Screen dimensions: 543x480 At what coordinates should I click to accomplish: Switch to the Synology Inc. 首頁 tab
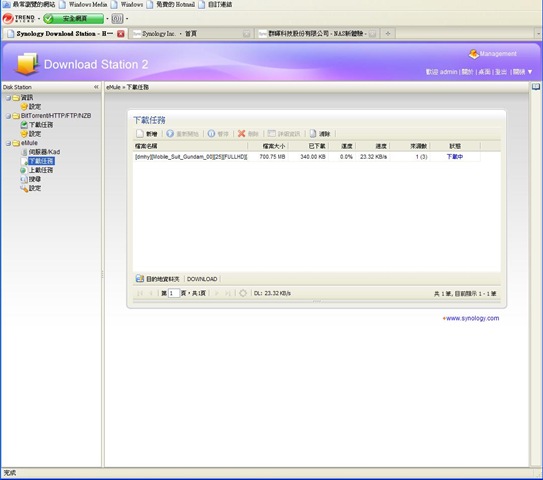click(x=192, y=34)
